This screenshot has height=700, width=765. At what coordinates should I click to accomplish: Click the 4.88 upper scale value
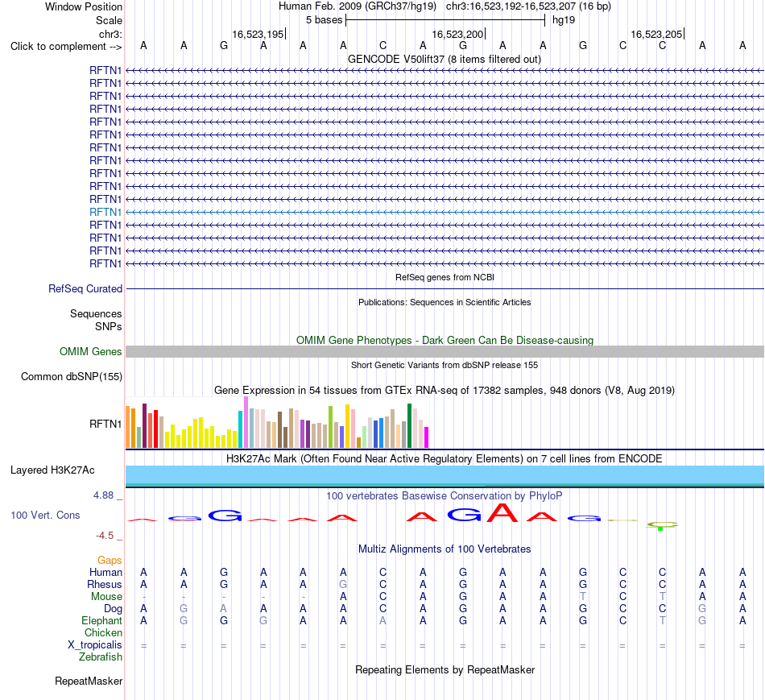coord(103,495)
